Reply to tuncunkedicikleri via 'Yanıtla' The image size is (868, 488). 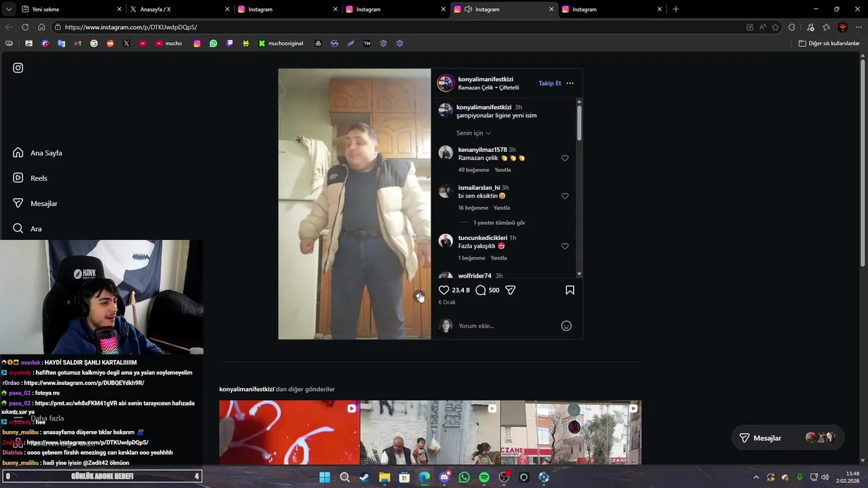tap(498, 258)
